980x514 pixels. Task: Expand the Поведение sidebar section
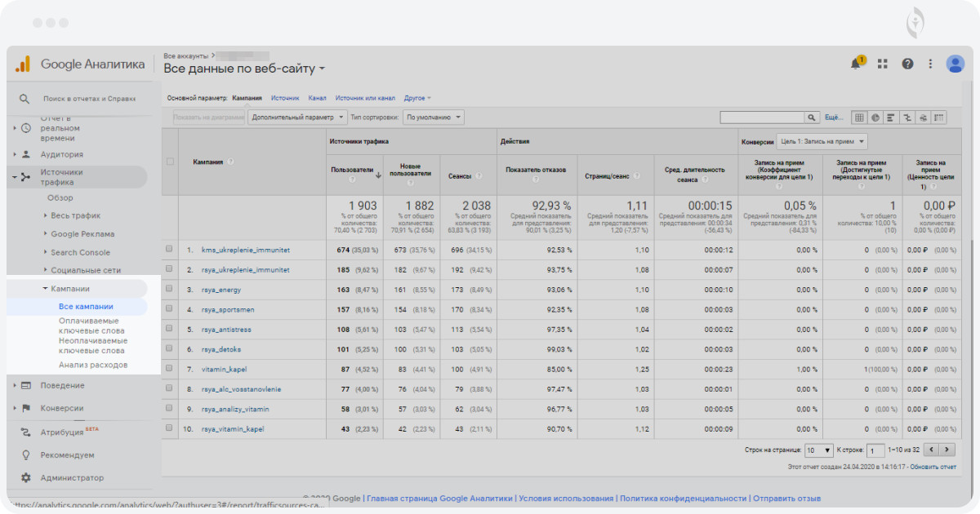(62, 385)
